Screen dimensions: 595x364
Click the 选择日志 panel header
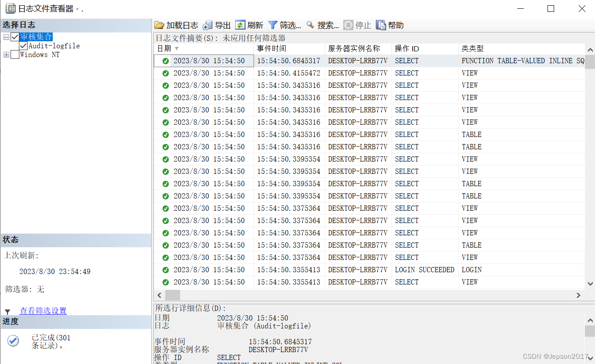coord(76,25)
